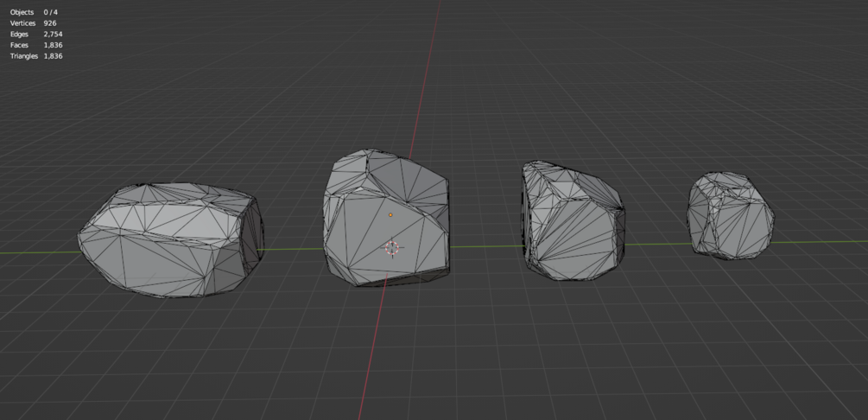Click the red-white 3D cursor crosshair
868x420 pixels.
(x=392, y=248)
